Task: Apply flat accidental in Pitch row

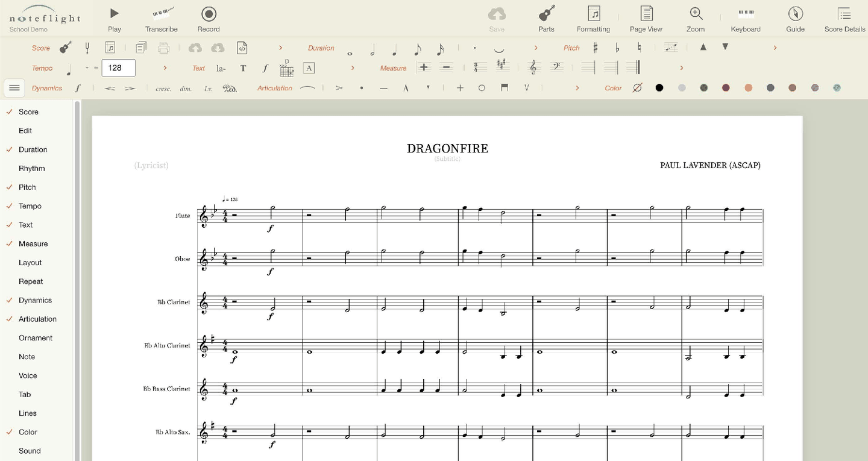Action: [617, 48]
